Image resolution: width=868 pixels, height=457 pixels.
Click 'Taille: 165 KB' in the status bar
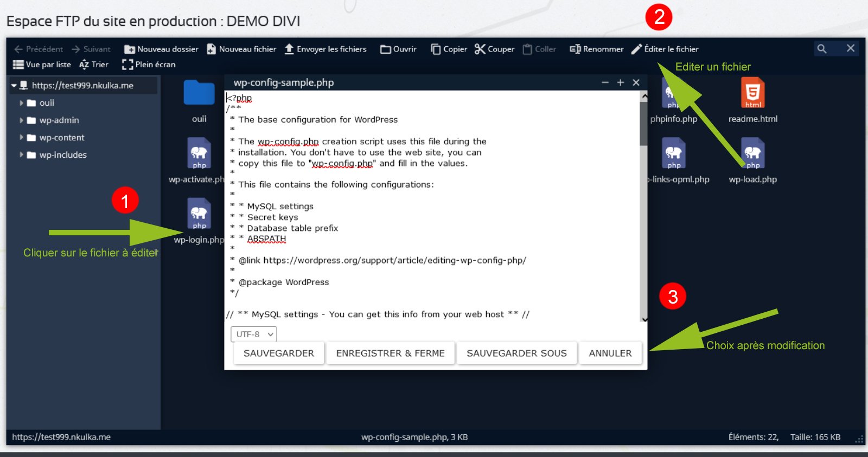coord(815,437)
